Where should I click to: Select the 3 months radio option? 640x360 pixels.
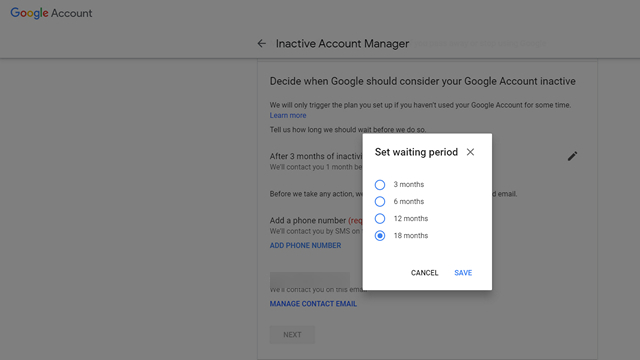coord(380,184)
